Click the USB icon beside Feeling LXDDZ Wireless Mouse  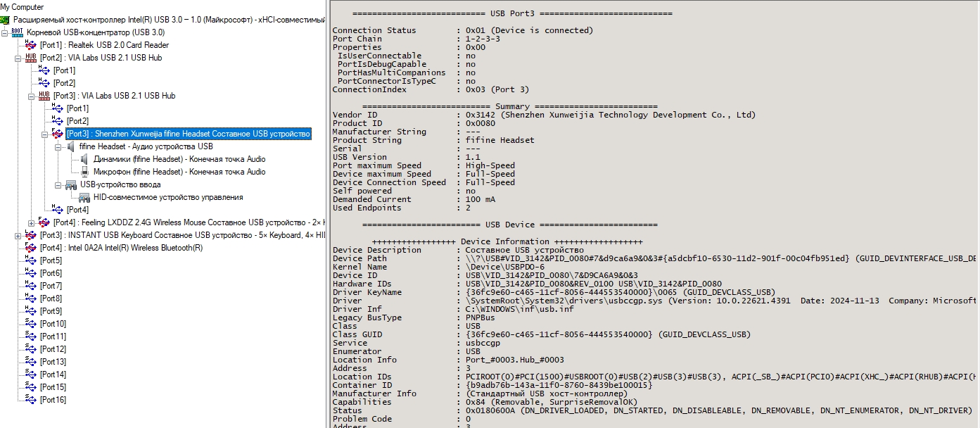pos(44,222)
